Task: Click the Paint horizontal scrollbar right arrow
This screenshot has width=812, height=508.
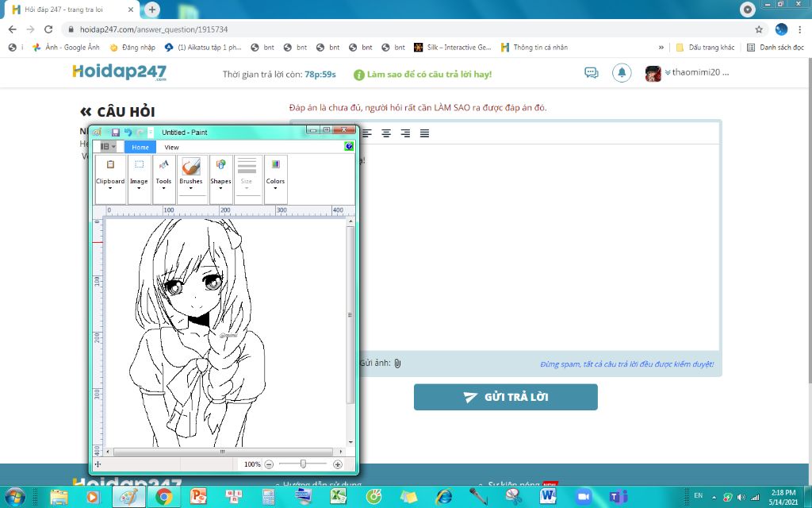Action: (x=341, y=452)
